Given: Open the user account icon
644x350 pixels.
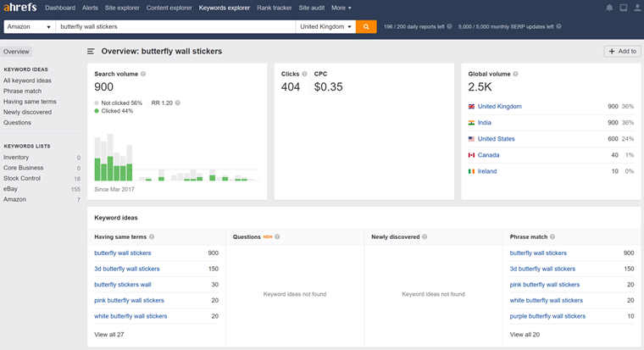Looking at the screenshot, I should click(637, 8).
